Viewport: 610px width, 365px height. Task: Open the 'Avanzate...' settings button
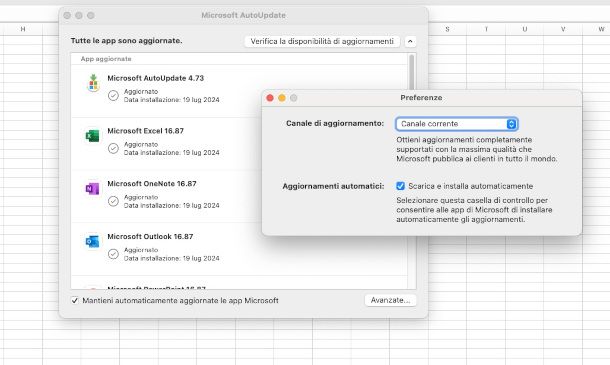pos(390,300)
